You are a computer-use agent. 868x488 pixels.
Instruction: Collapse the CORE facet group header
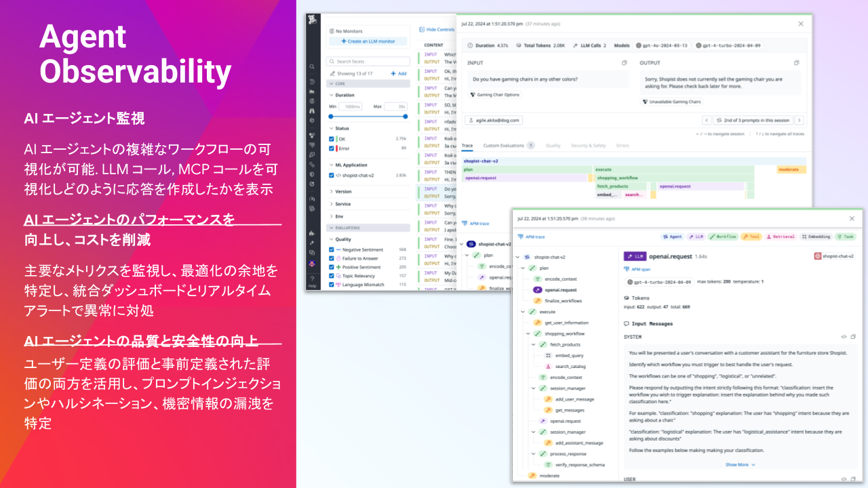point(368,83)
